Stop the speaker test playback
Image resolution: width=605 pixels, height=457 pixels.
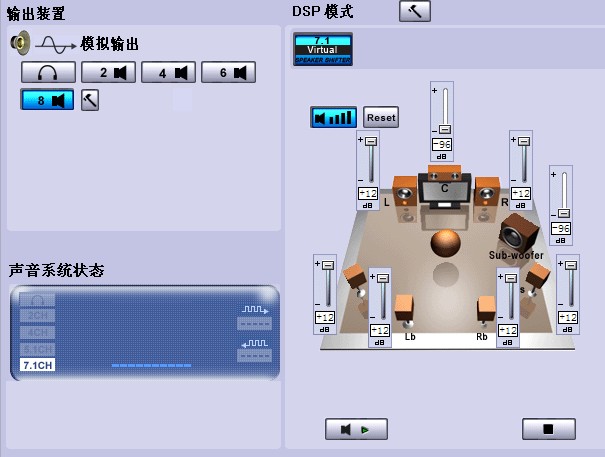[x=548, y=430]
